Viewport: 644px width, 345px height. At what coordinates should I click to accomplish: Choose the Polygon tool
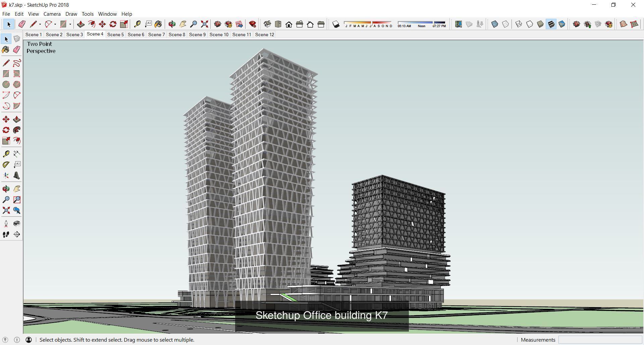17,84
